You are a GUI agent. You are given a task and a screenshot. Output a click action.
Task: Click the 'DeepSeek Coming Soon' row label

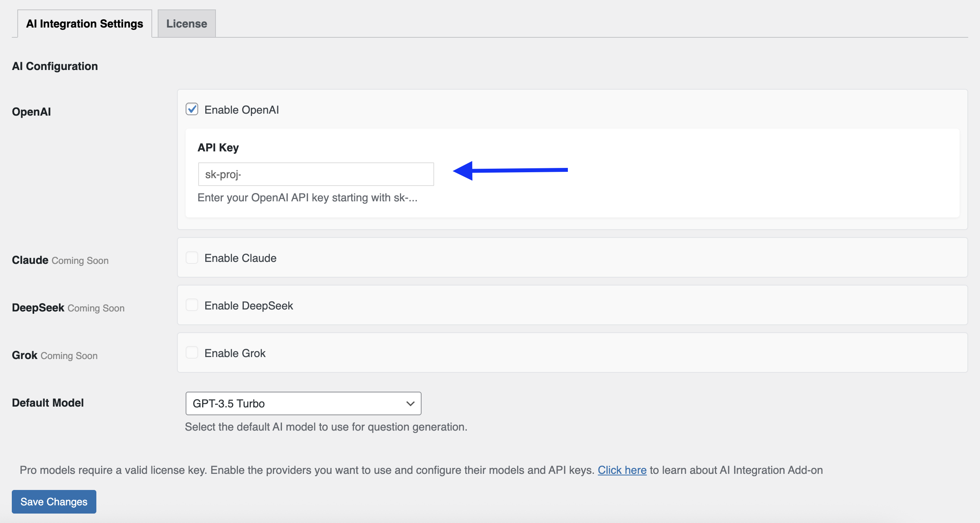[68, 308]
